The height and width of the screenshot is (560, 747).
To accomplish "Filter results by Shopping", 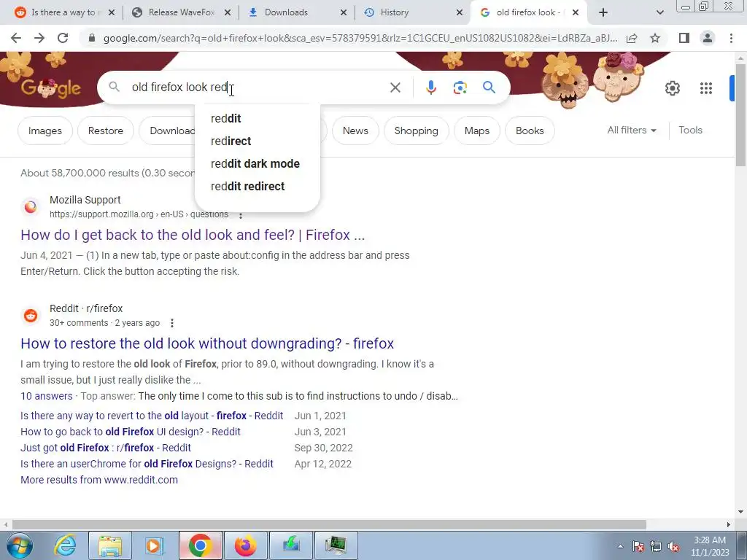I will (x=416, y=131).
